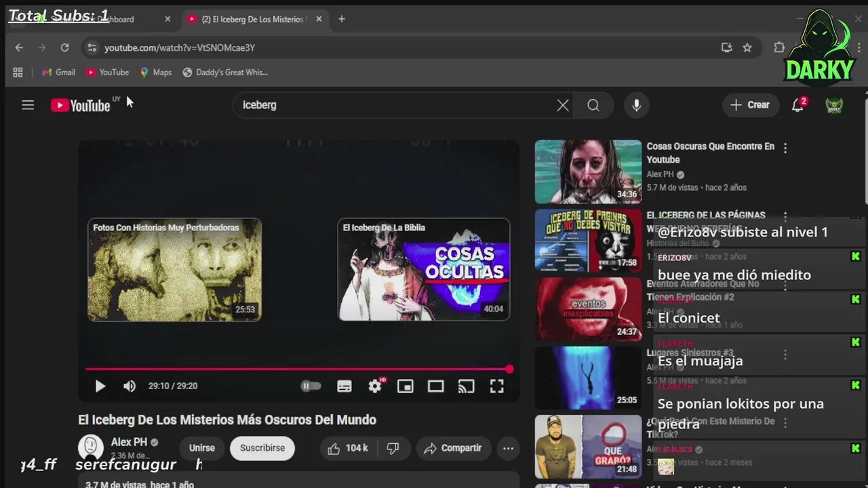The height and width of the screenshot is (488, 868).
Task: Open options menu for Lugares Siniestros #3
Action: point(785,354)
